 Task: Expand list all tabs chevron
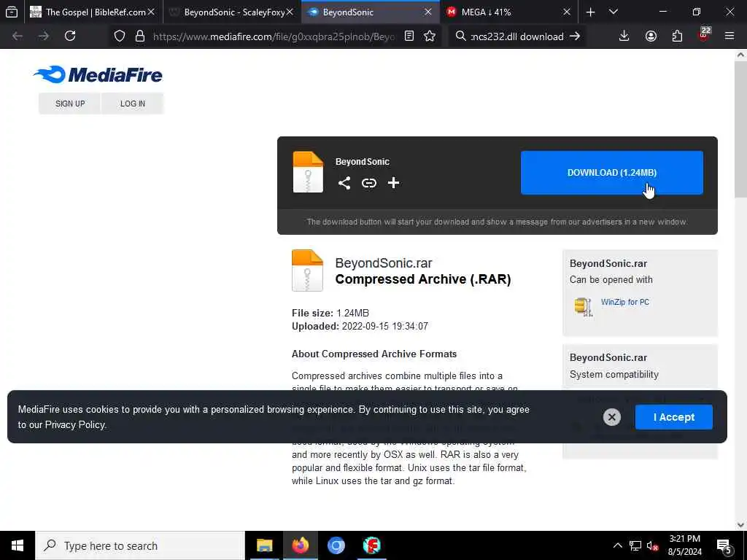point(614,12)
